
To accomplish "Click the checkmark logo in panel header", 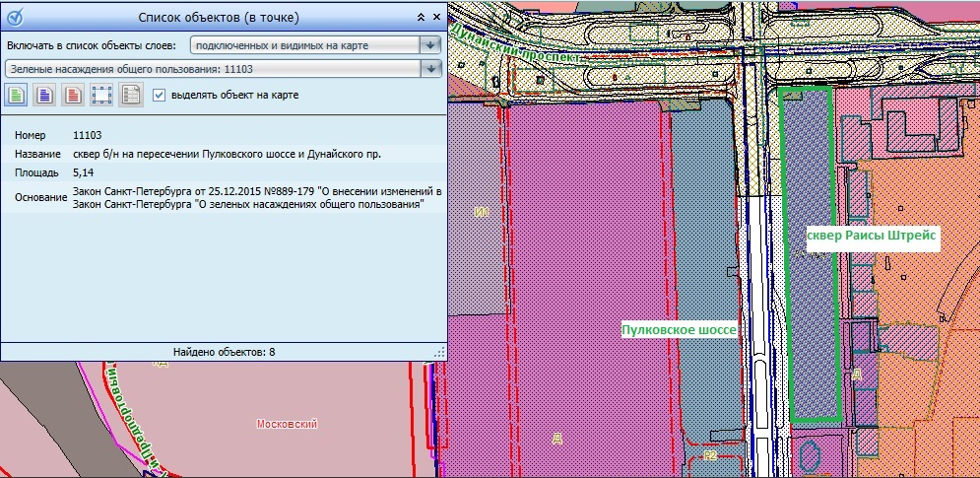I will tap(17, 18).
